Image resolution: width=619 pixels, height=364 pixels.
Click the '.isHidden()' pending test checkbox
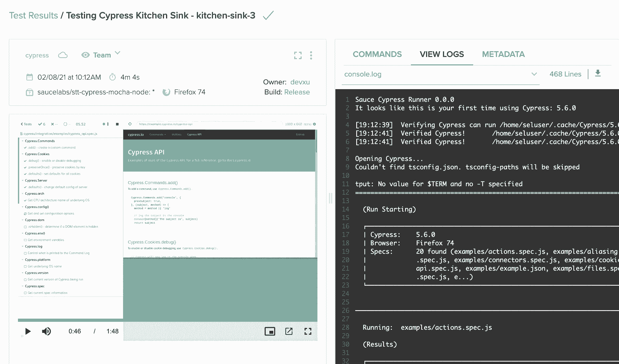point(25,227)
